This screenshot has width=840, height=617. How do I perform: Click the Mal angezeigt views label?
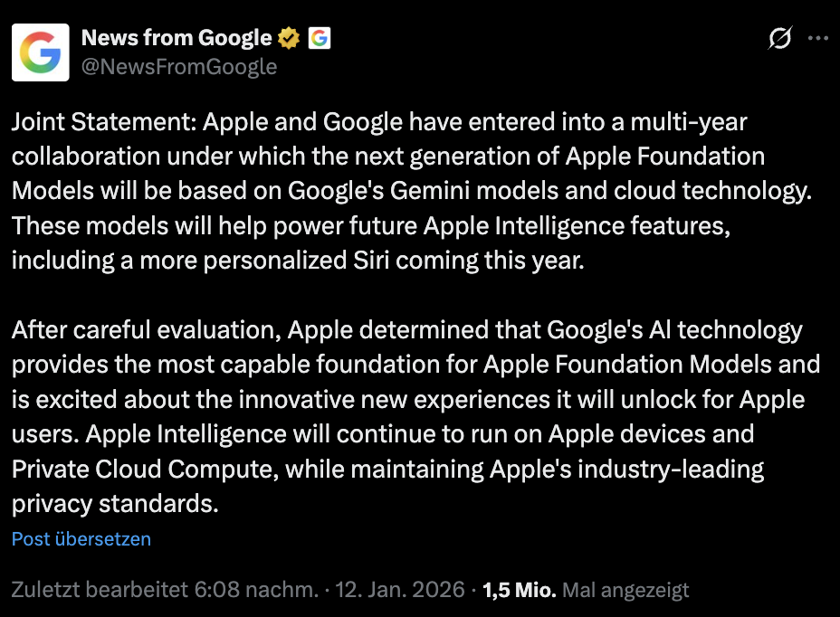click(x=626, y=590)
